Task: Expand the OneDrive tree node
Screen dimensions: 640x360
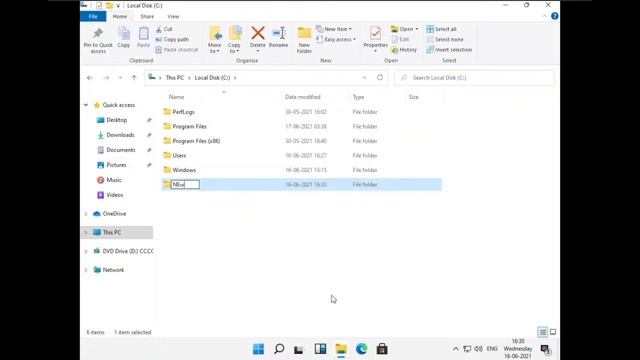Action: [86, 214]
